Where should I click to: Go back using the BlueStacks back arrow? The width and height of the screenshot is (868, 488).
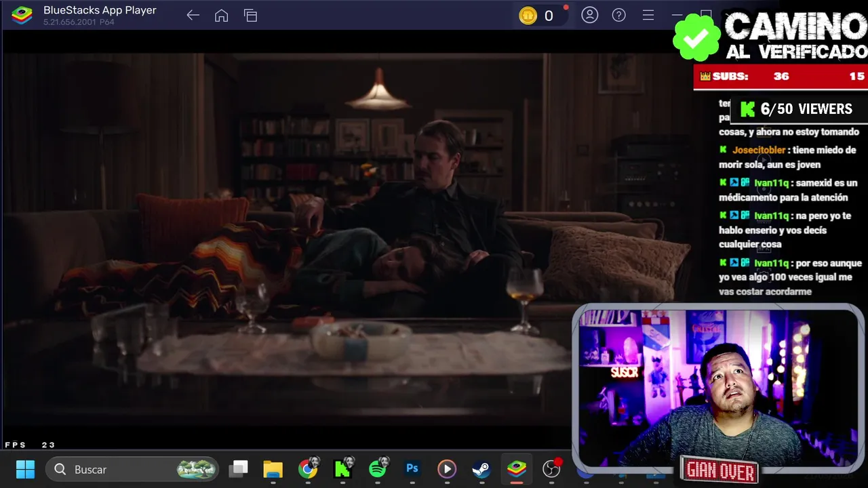pyautogui.click(x=193, y=16)
